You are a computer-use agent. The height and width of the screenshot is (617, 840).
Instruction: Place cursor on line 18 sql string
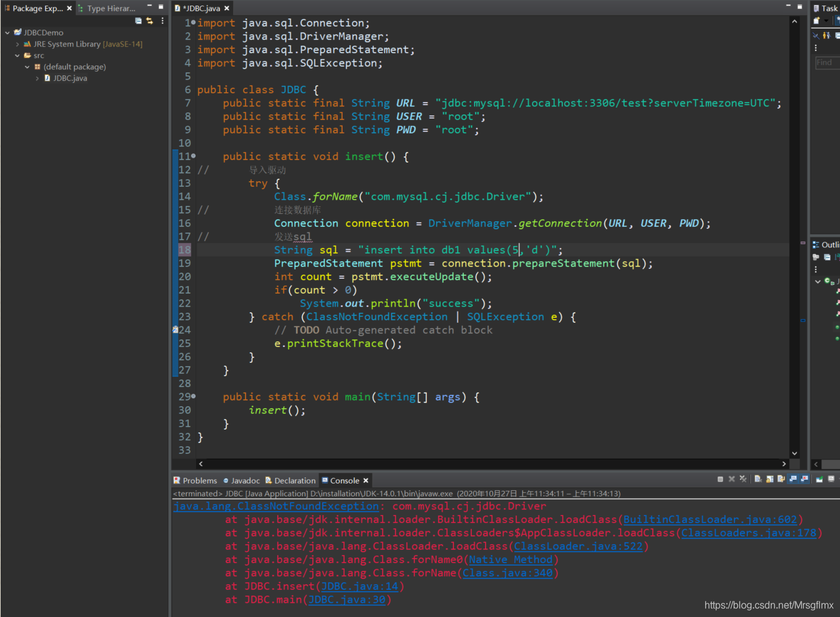(x=460, y=250)
